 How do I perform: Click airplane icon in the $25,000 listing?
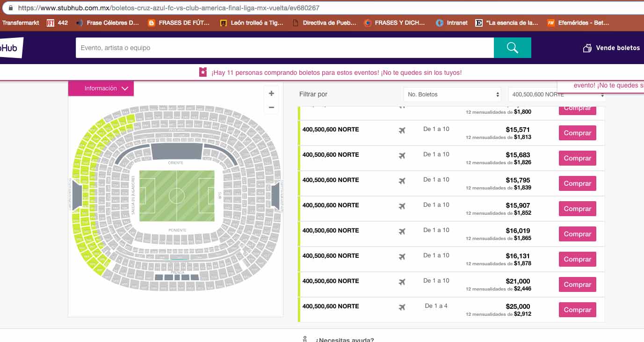[402, 307]
